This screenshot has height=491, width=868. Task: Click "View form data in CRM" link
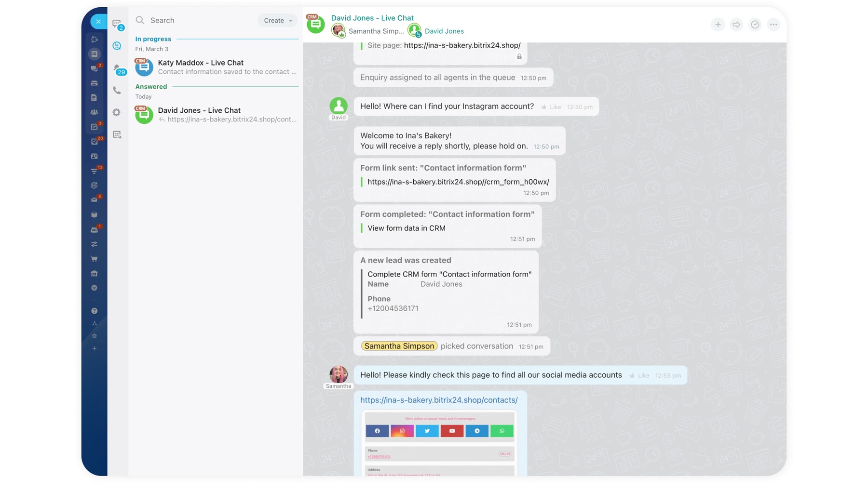(406, 228)
